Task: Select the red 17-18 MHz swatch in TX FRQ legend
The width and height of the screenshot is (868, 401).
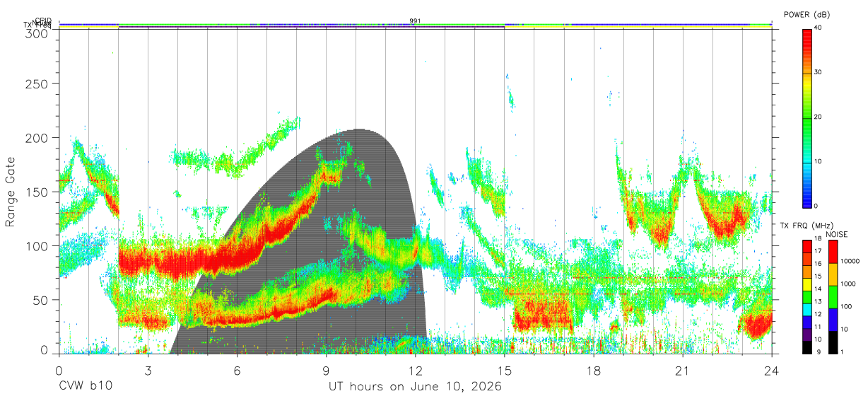Action: point(807,247)
